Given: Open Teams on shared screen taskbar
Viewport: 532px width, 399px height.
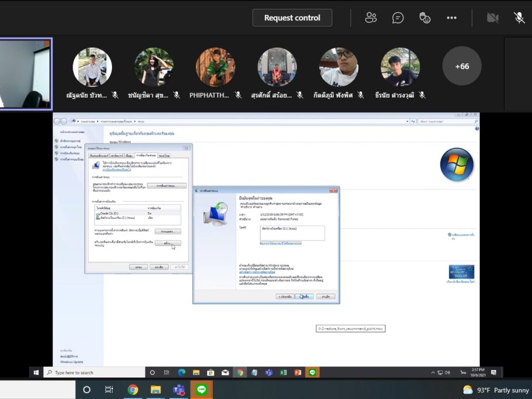Looking at the screenshot, I should 269,372.
